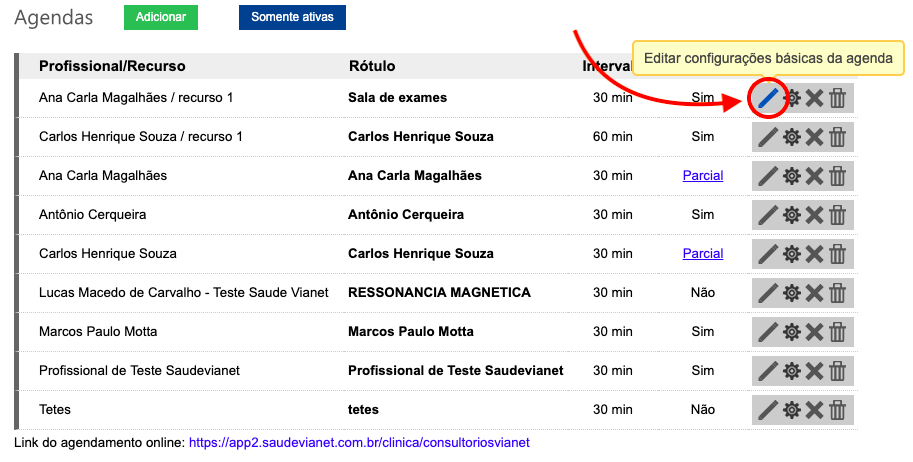
Task: Click trash icon on tetes row
Action: click(x=838, y=410)
